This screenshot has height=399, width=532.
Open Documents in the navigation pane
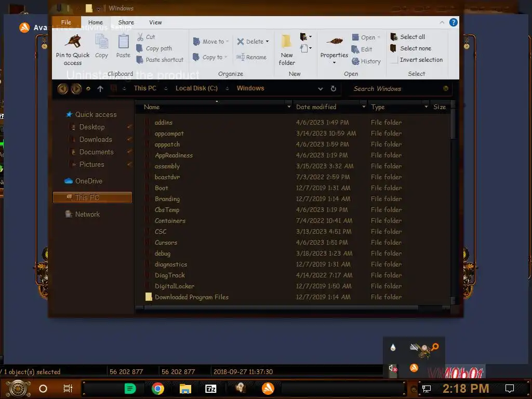tap(92, 152)
